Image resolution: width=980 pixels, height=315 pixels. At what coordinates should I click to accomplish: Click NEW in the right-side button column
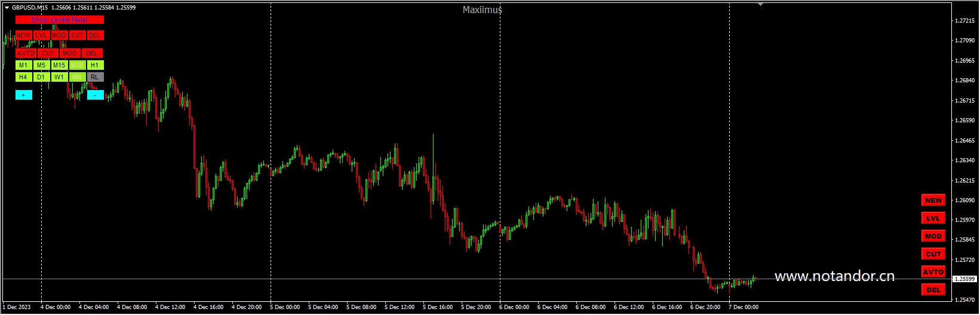coord(933,200)
